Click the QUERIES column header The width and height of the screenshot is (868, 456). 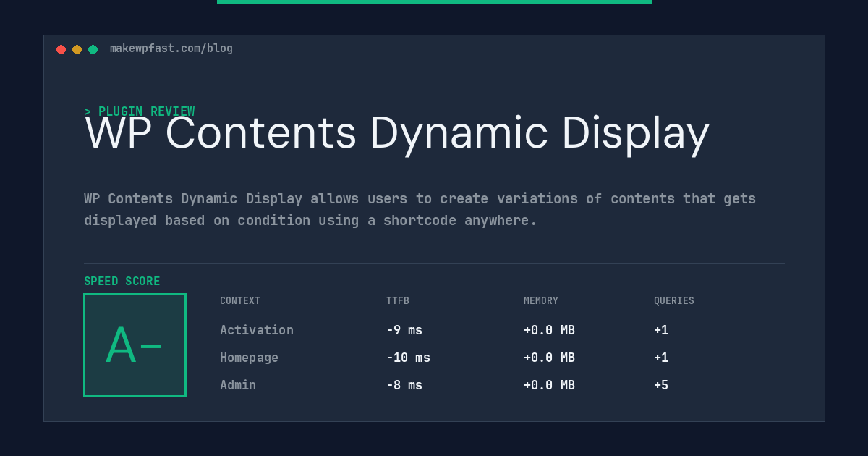coord(674,301)
